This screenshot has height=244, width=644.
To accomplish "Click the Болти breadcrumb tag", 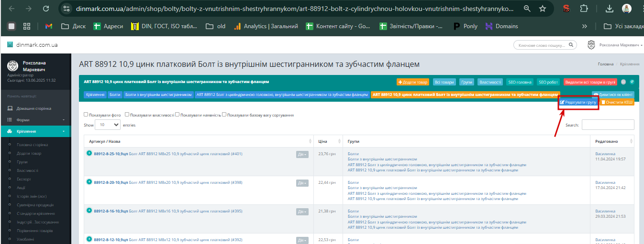I will click(x=115, y=95).
